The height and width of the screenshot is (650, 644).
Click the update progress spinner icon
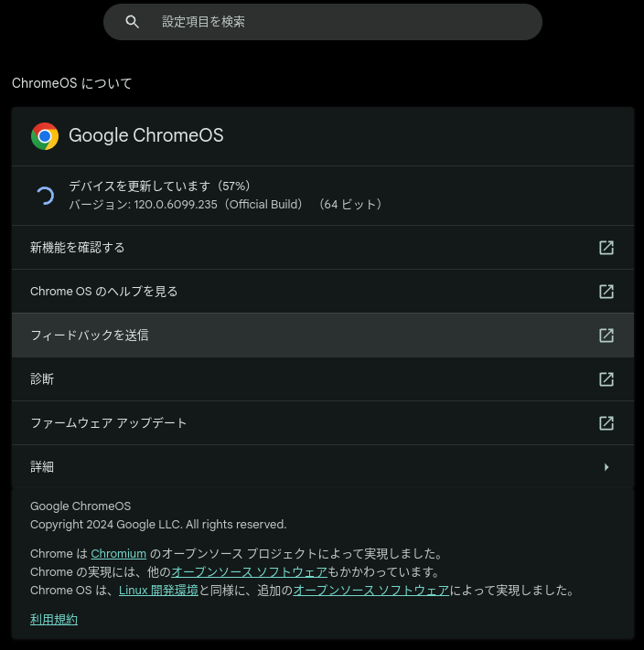[45, 196]
